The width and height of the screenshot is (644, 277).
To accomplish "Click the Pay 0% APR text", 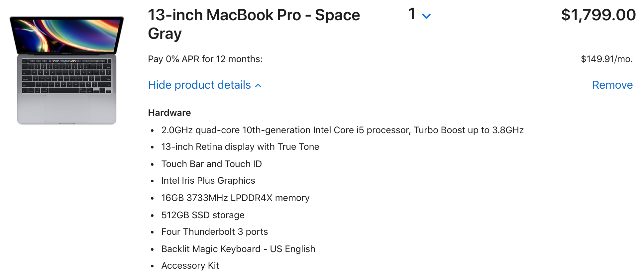I will click(205, 59).
